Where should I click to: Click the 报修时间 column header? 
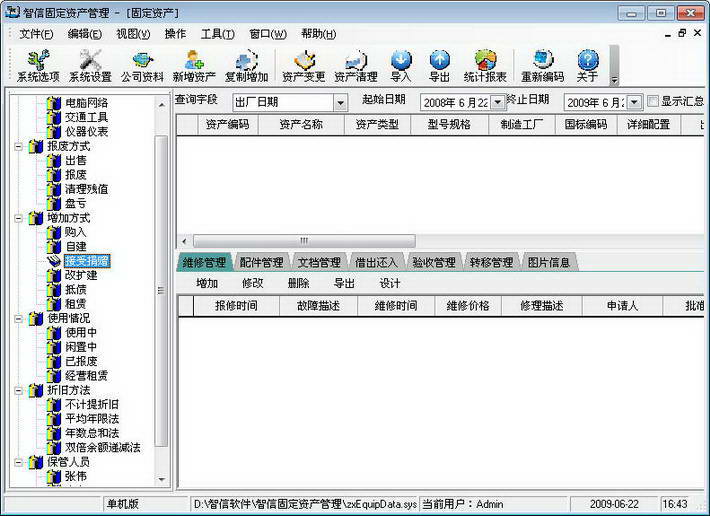pyautogui.click(x=236, y=306)
